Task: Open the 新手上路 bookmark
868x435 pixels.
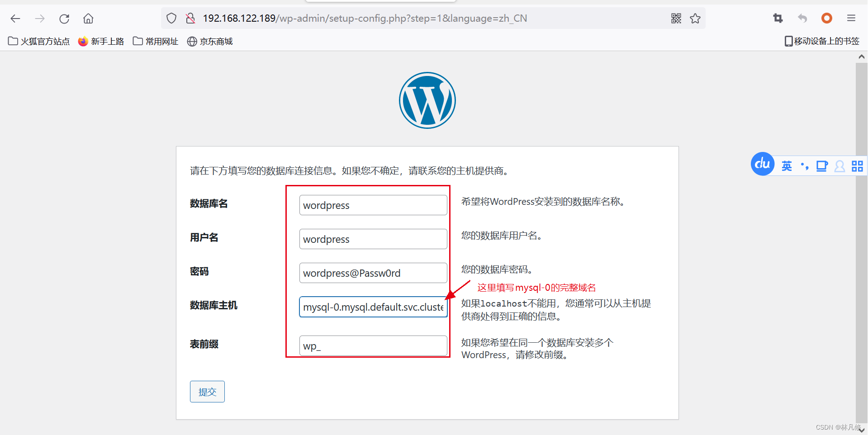Action: [101, 42]
